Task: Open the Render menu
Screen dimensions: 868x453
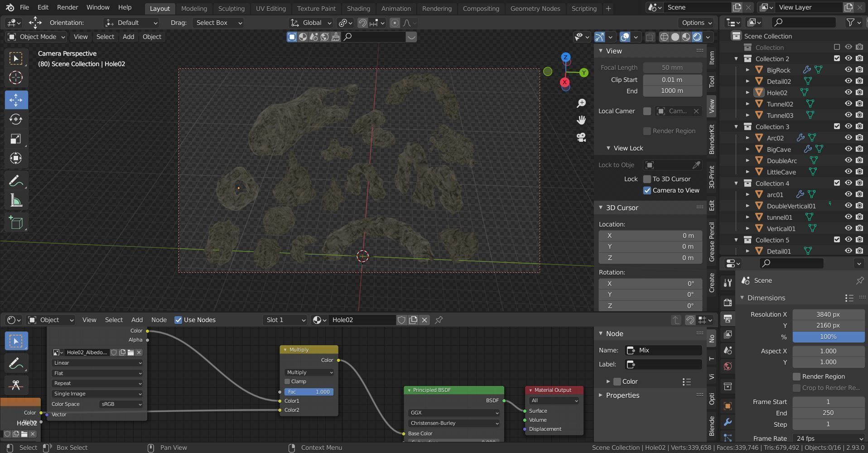Action: tap(68, 8)
